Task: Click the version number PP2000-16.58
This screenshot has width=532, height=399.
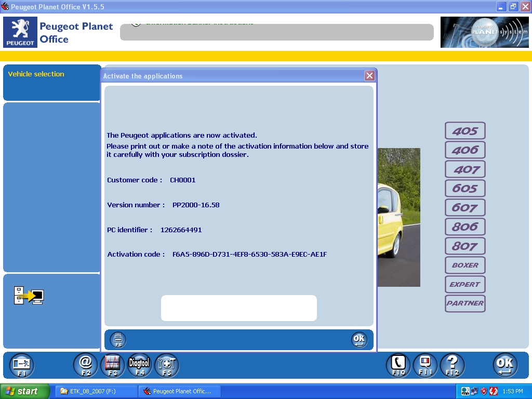Action: click(x=196, y=205)
